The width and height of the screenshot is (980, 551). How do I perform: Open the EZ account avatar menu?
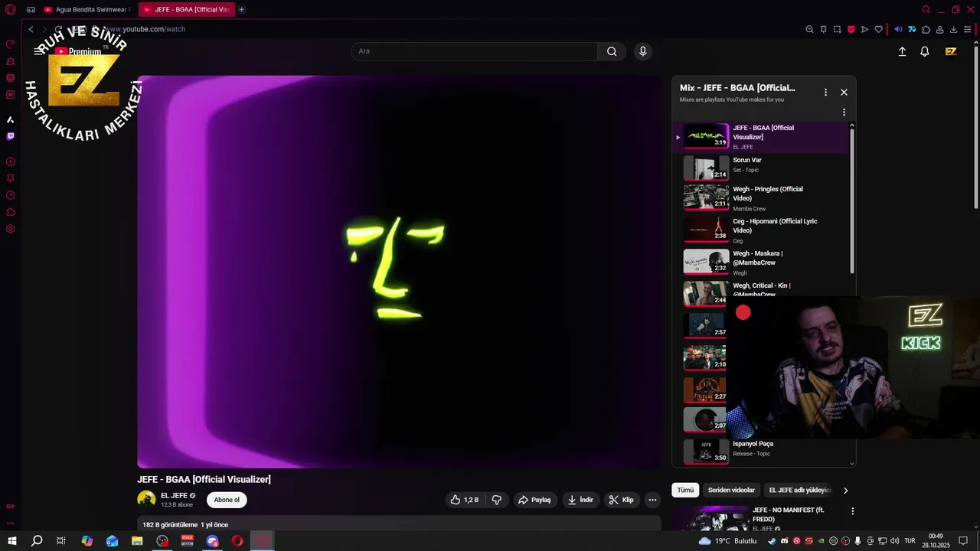[x=951, y=51]
